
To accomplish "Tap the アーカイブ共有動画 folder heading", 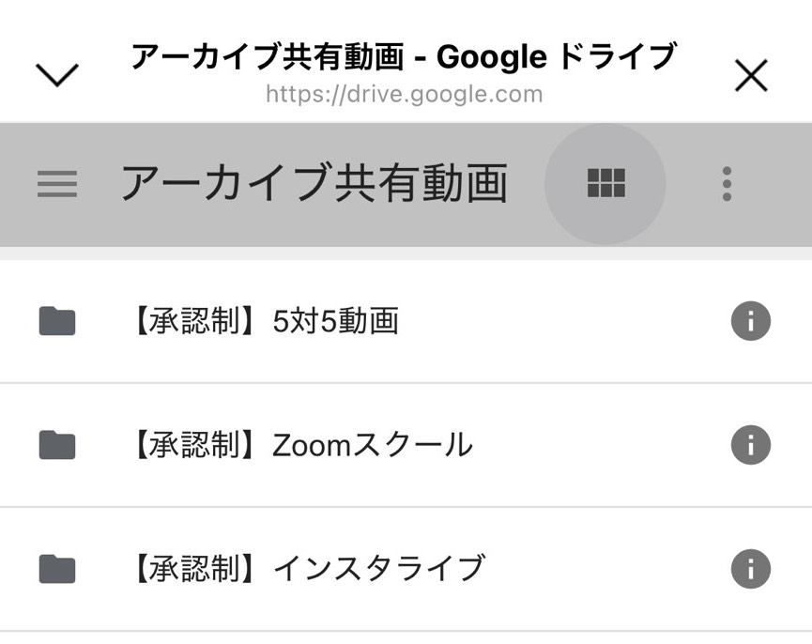I will 314,184.
